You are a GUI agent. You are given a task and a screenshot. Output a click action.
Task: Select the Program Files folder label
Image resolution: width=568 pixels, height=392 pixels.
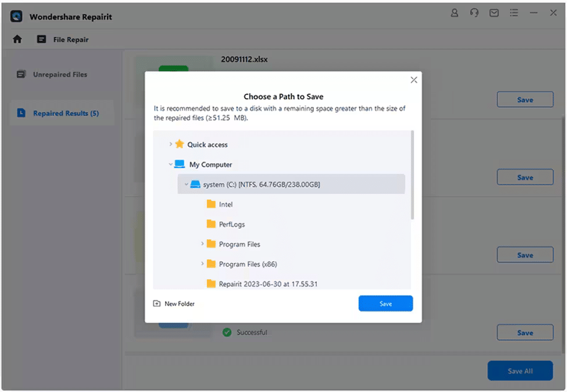[240, 244]
